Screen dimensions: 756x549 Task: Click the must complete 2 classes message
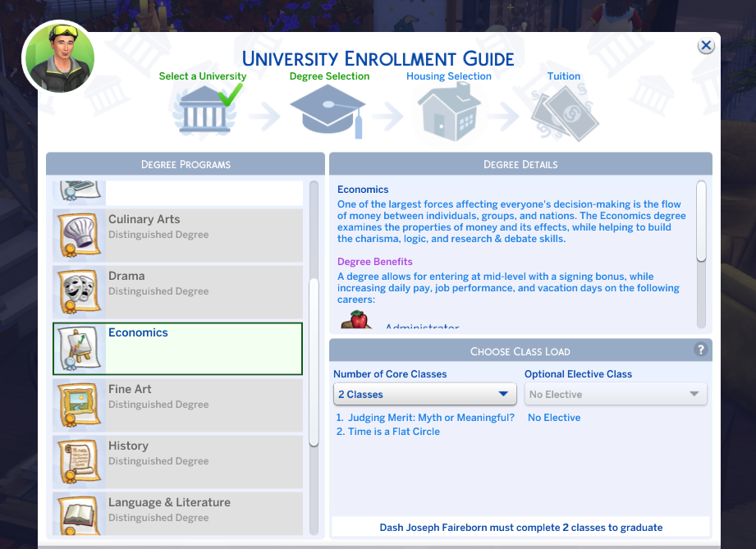[520, 528]
